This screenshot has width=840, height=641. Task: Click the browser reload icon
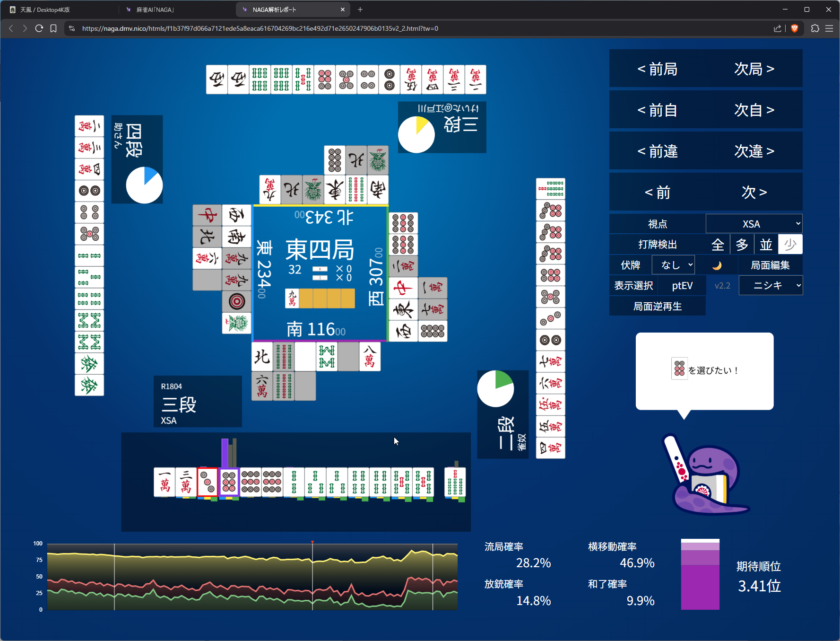[39, 28]
